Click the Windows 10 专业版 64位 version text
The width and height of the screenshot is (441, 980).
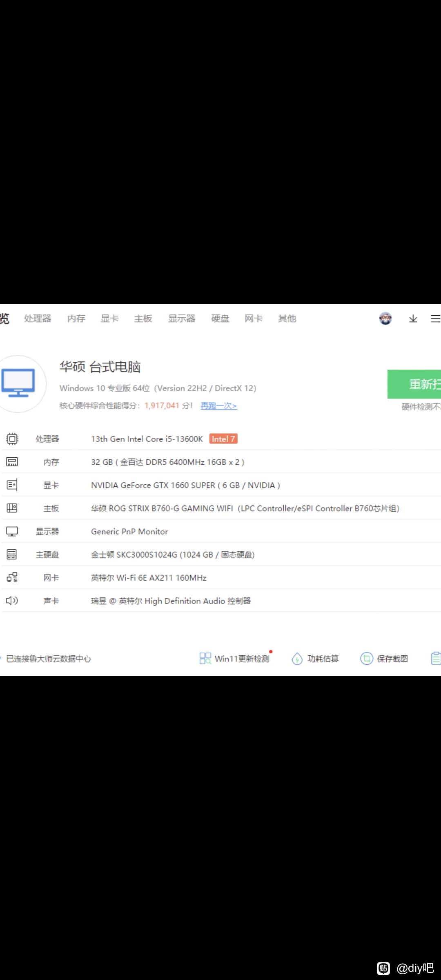158,388
